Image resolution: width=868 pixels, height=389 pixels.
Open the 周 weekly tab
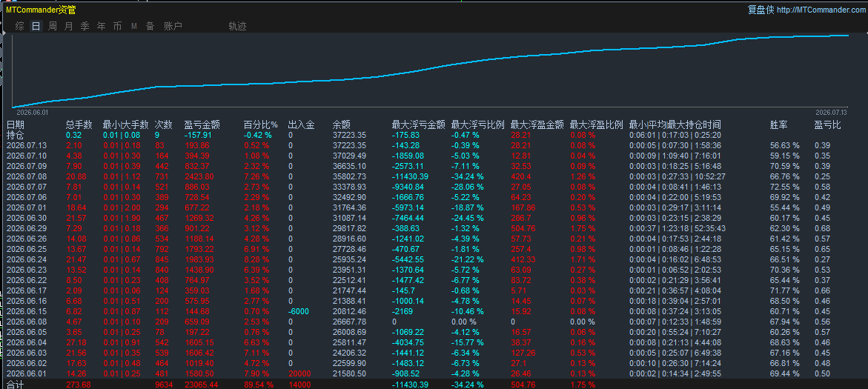tap(52, 26)
